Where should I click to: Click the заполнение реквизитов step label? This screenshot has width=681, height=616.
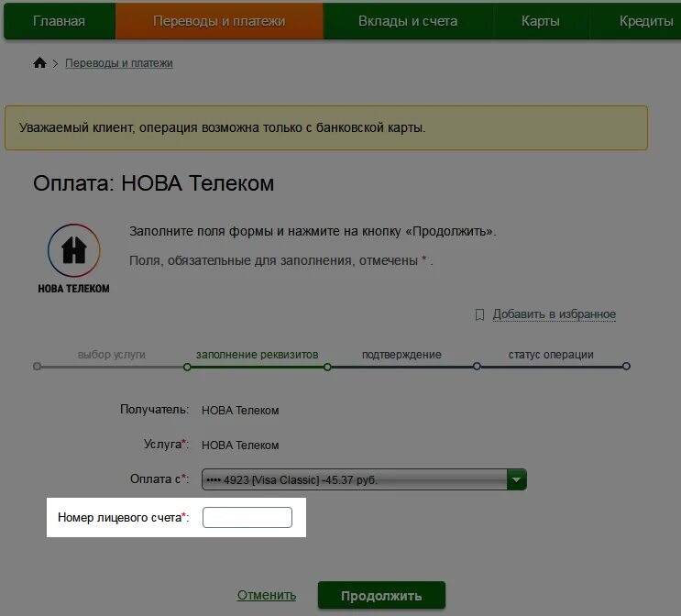pyautogui.click(x=258, y=355)
